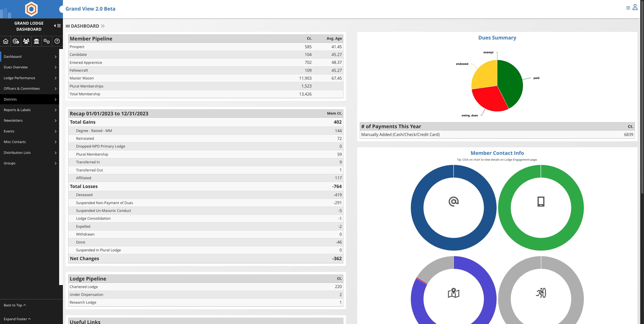Collapse the sidebar with the menu toggle
Screen dimensions: 644x324
(x=57, y=26)
